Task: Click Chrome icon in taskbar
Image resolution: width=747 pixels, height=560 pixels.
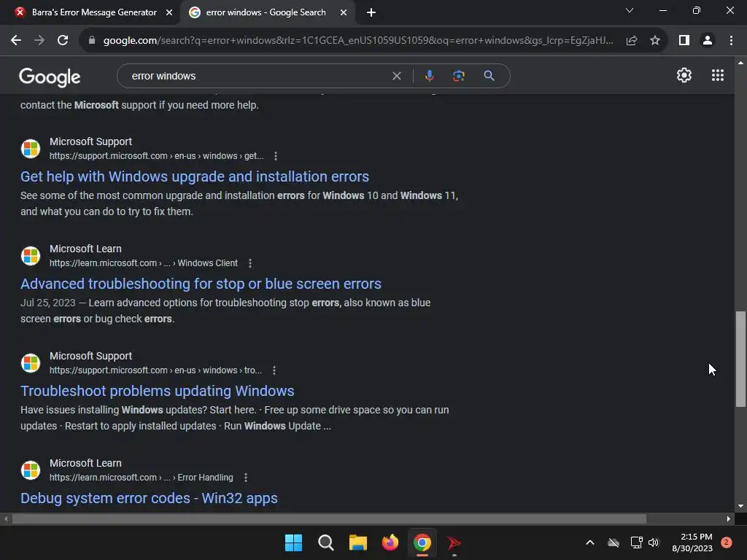Action: coord(422,542)
